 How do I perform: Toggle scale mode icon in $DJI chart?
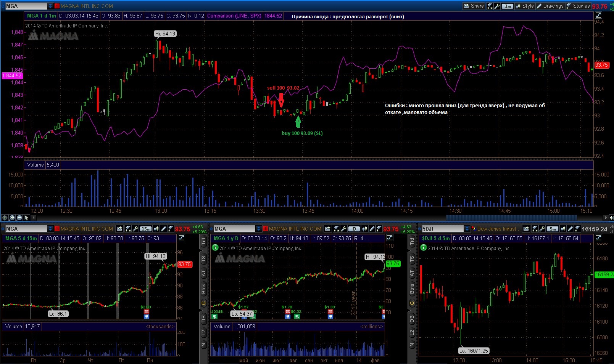point(598,238)
